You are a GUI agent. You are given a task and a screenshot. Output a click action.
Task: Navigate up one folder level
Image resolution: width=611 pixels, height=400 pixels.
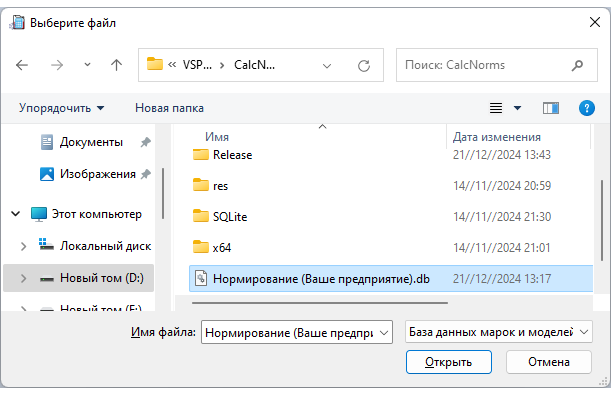pos(116,65)
